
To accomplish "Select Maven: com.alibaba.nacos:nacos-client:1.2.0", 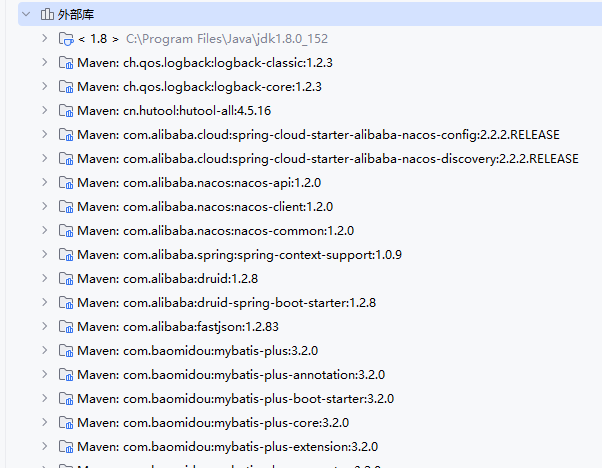I will point(205,207).
